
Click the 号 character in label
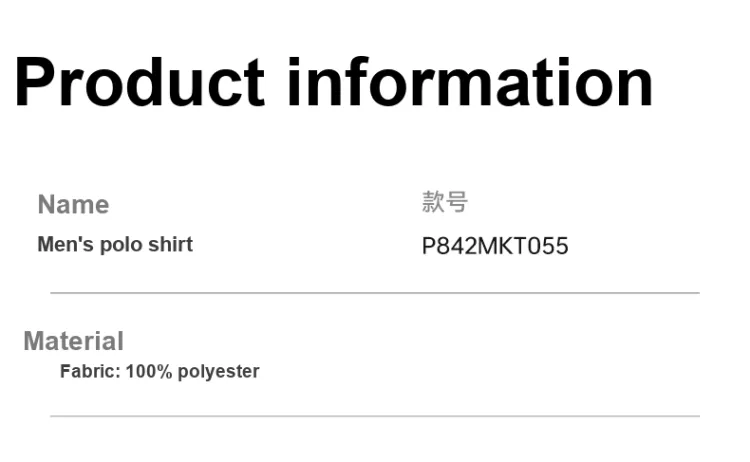[457, 202]
